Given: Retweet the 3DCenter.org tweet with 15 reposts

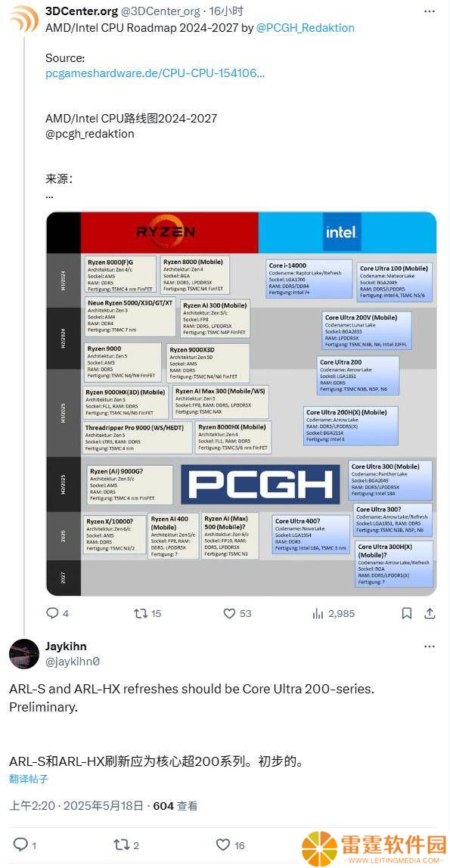Looking at the screenshot, I should (x=147, y=613).
